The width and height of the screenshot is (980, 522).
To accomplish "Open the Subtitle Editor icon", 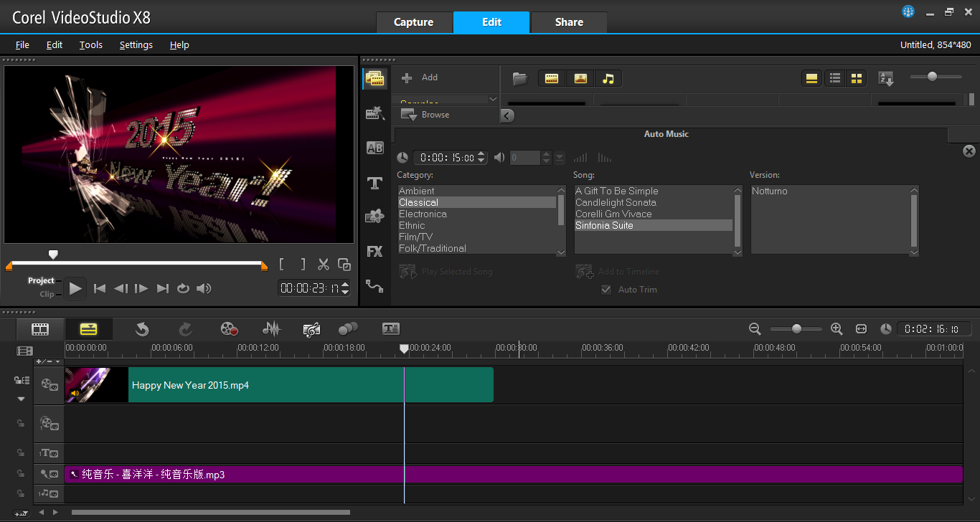I will (390, 329).
